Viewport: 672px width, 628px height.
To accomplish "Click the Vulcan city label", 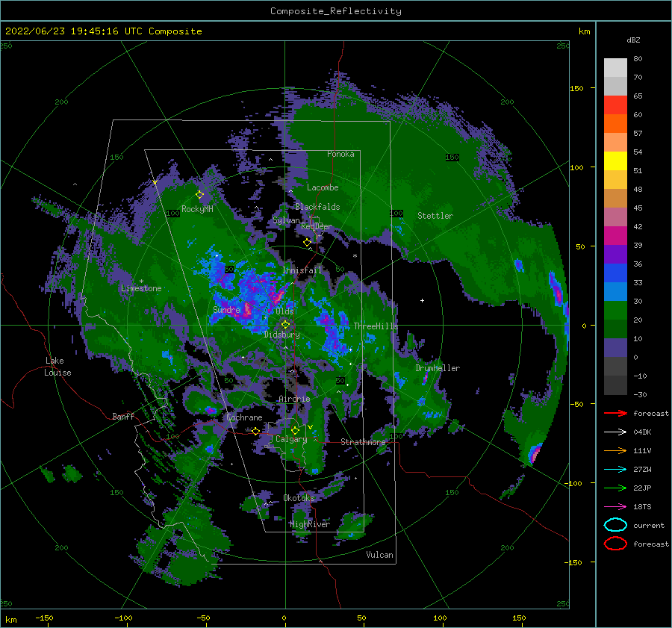I will pos(379,555).
